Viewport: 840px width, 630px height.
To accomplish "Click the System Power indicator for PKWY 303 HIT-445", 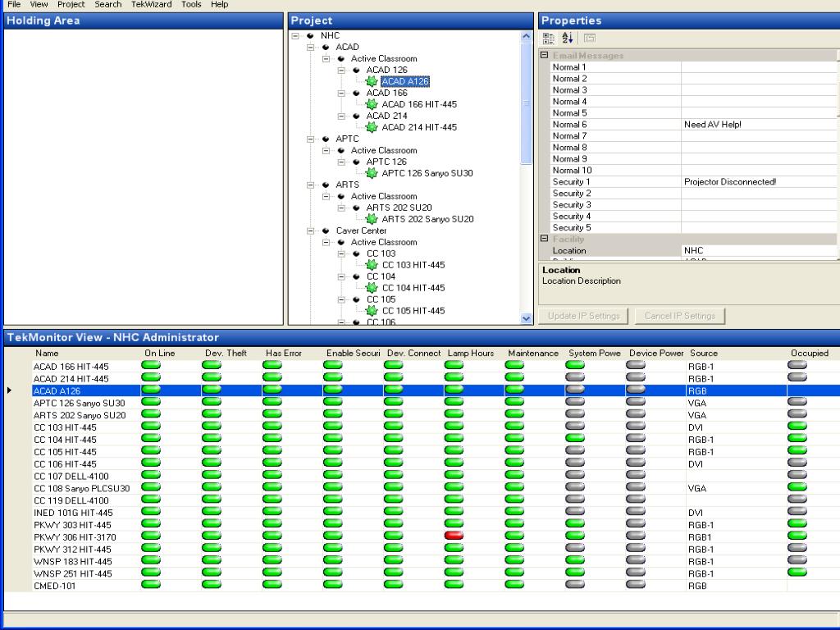I will point(575,523).
